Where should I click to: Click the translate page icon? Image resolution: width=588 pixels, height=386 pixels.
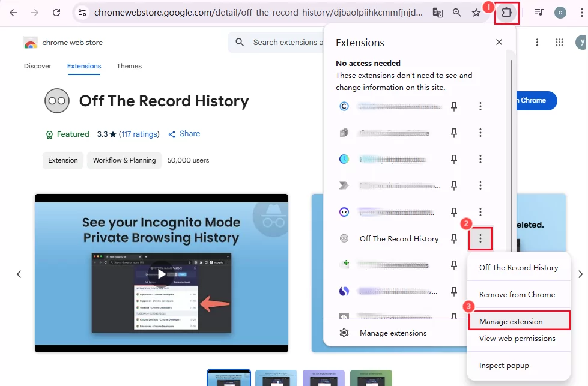click(x=438, y=13)
